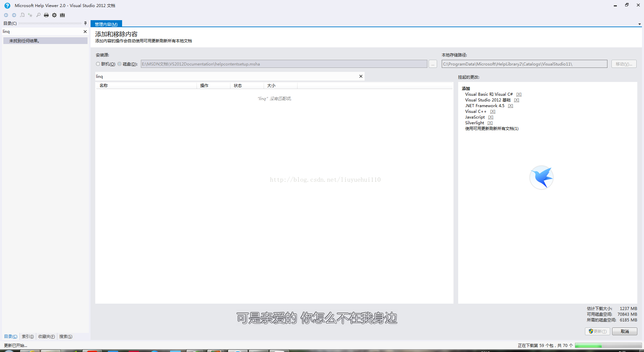This screenshot has height=352, width=644.
Task: Click the manage content books icon
Action: [62, 15]
